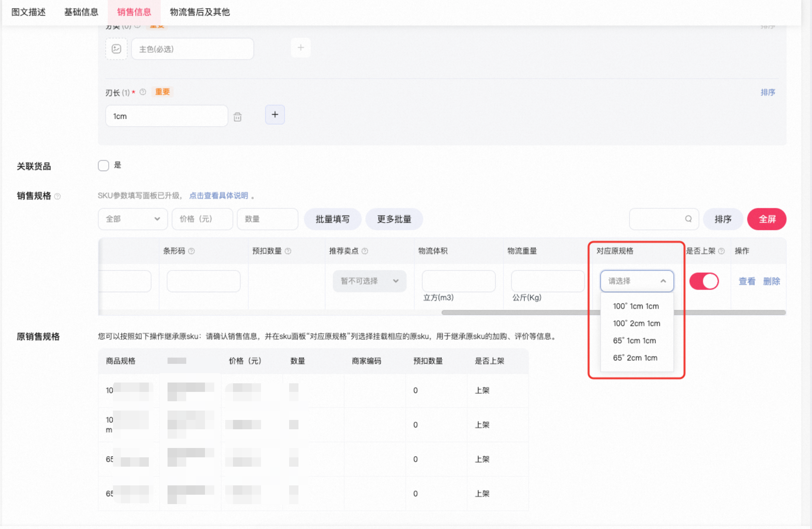Switch to the 图文描述 tab

point(28,12)
